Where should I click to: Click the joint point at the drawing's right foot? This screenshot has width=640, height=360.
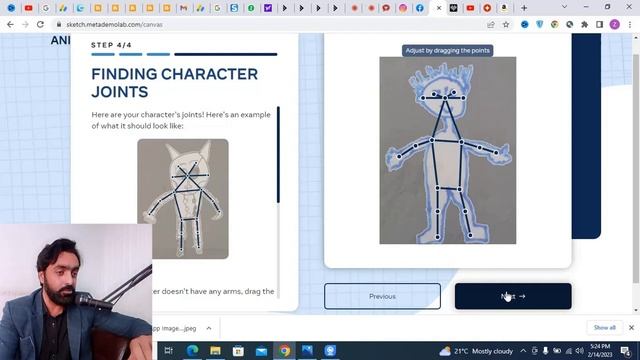(x=470, y=235)
